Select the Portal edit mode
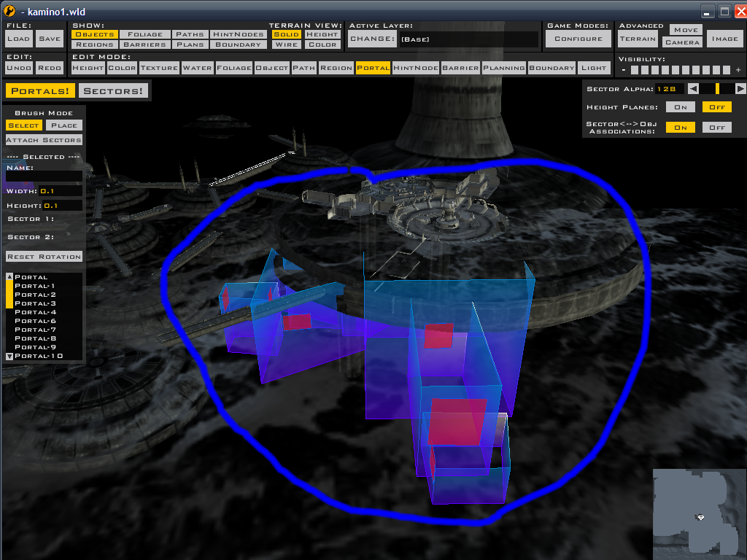 373,68
